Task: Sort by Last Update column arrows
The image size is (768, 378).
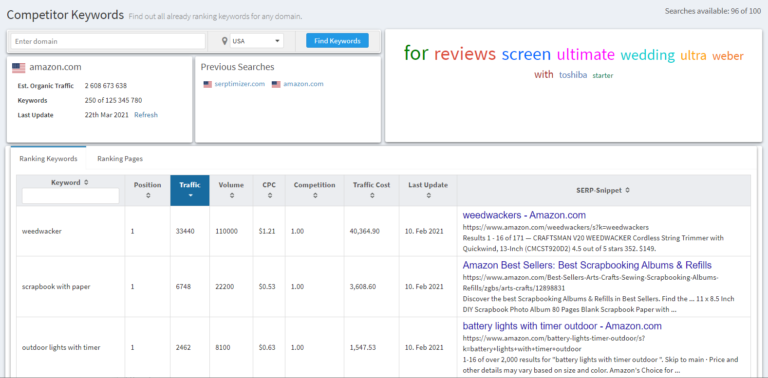Action: (428, 195)
